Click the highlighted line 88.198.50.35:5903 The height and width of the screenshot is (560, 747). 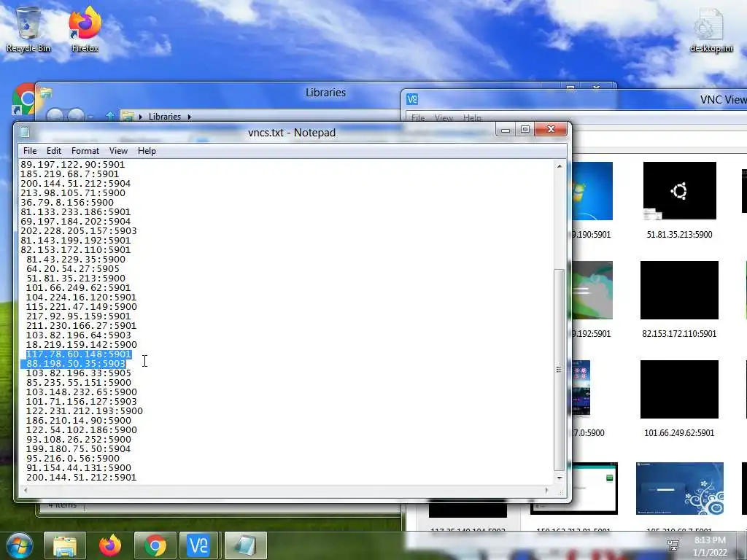76,364
